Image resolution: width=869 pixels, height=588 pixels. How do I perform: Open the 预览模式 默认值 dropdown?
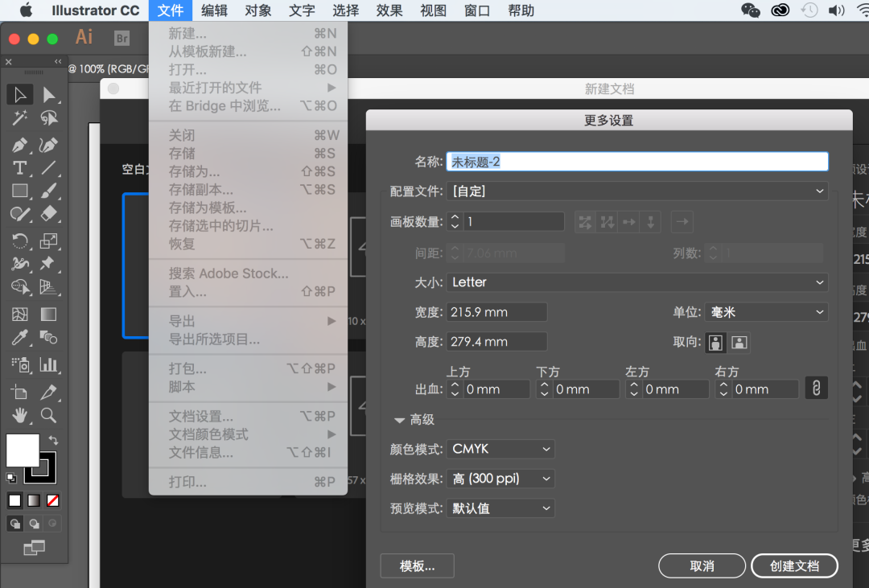click(x=500, y=508)
